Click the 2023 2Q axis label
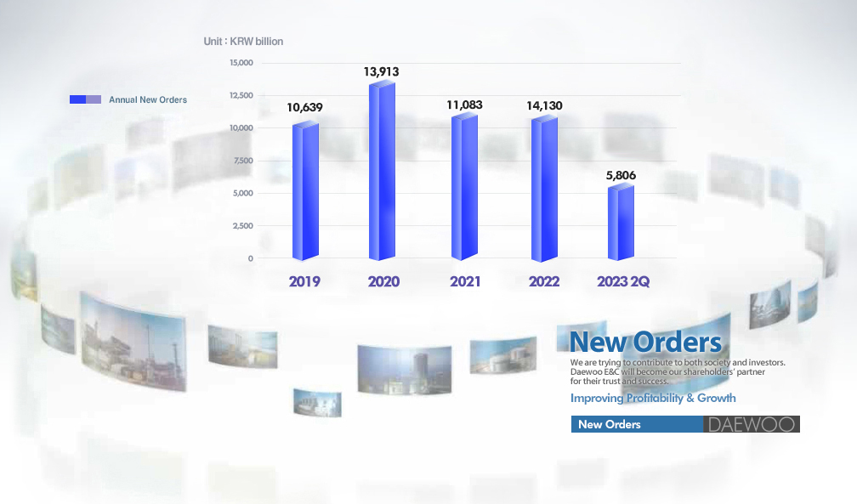857x504 pixels. [x=623, y=281]
